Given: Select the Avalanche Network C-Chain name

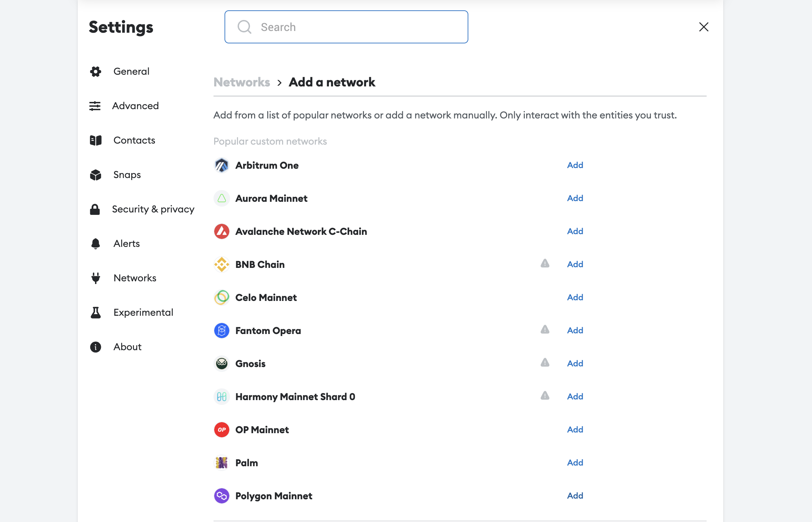Looking at the screenshot, I should click(x=301, y=231).
